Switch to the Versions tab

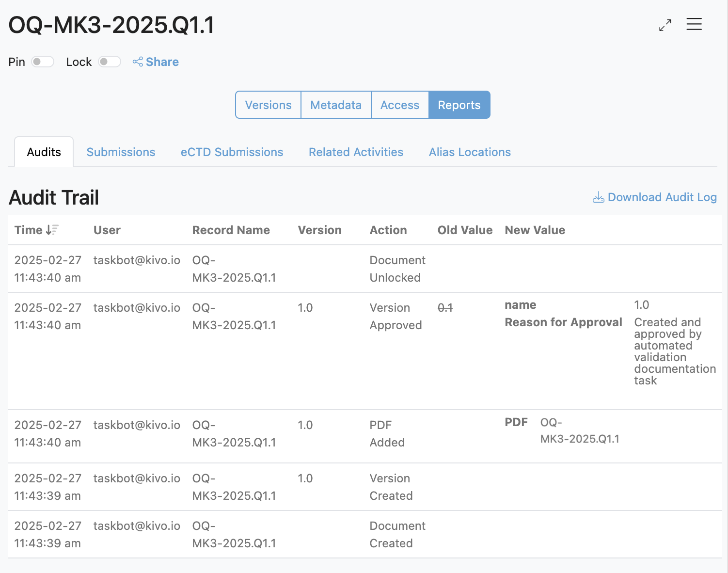click(268, 105)
